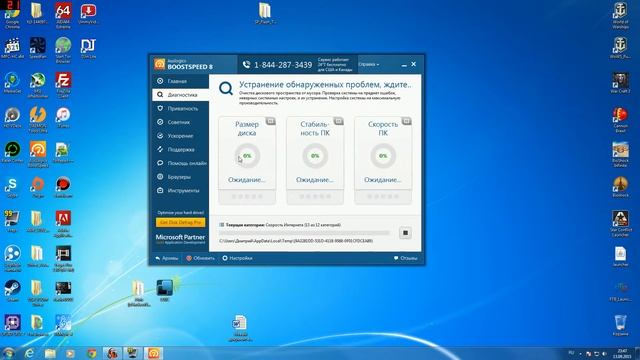The width and height of the screenshot is (640, 360).
Task: Click the Текущая категория status line
Action: tap(280, 225)
